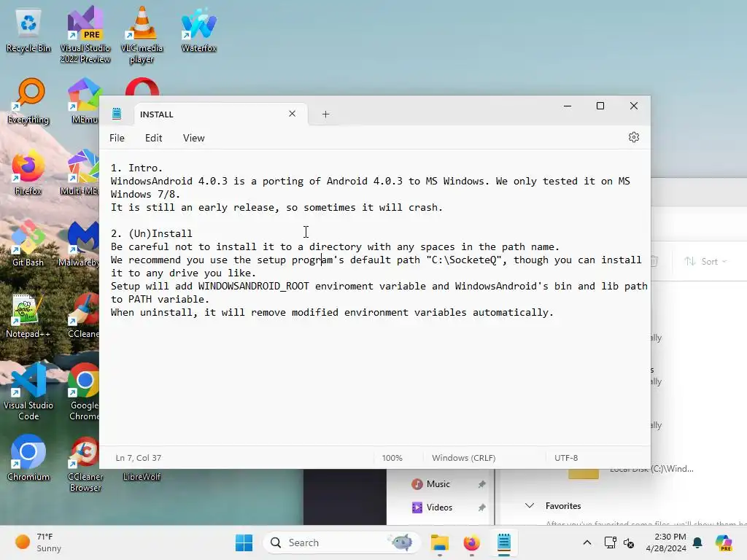Open the Sort dropdown in File Explorer
747x560 pixels.
click(x=705, y=261)
